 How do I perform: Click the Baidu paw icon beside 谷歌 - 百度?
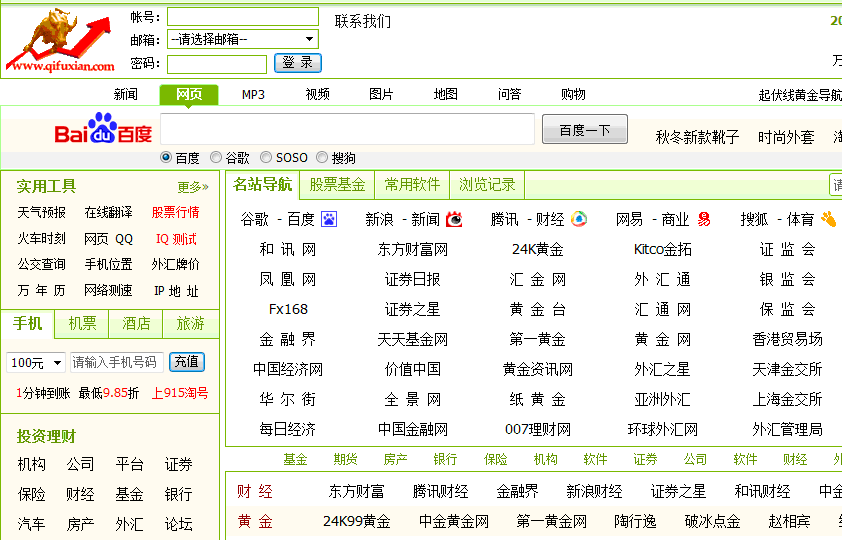329,220
